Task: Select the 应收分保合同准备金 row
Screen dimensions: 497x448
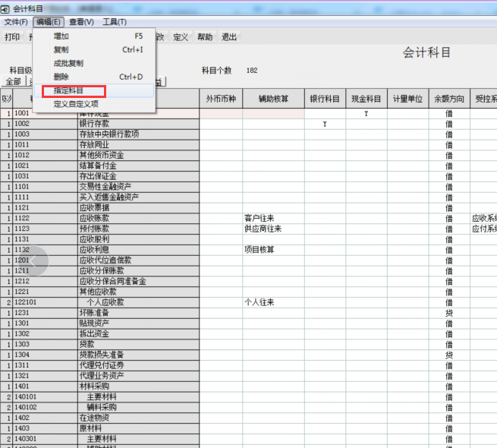Action: tap(138, 281)
